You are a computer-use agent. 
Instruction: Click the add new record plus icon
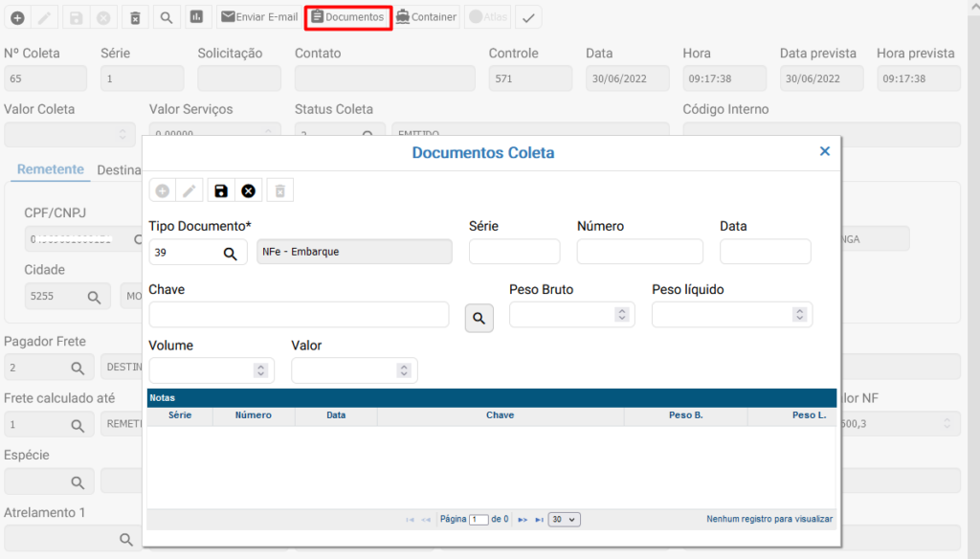[x=17, y=17]
